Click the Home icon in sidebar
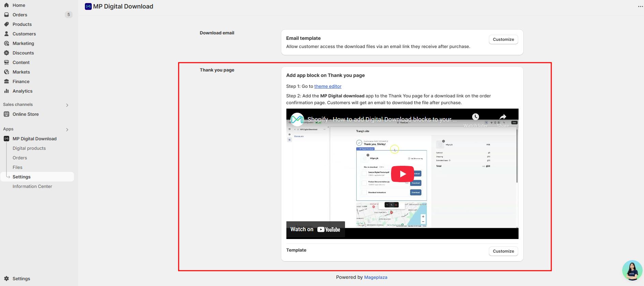The width and height of the screenshot is (644, 286). tap(6, 5)
